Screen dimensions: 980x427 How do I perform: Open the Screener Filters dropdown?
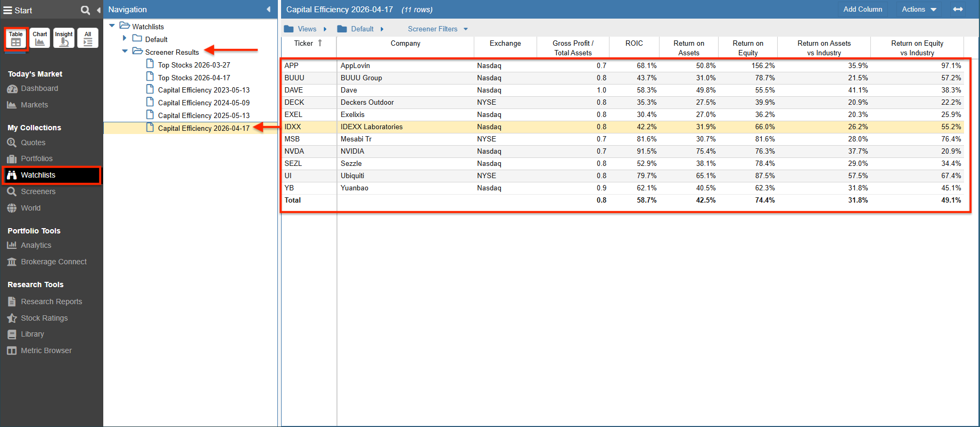pos(437,29)
